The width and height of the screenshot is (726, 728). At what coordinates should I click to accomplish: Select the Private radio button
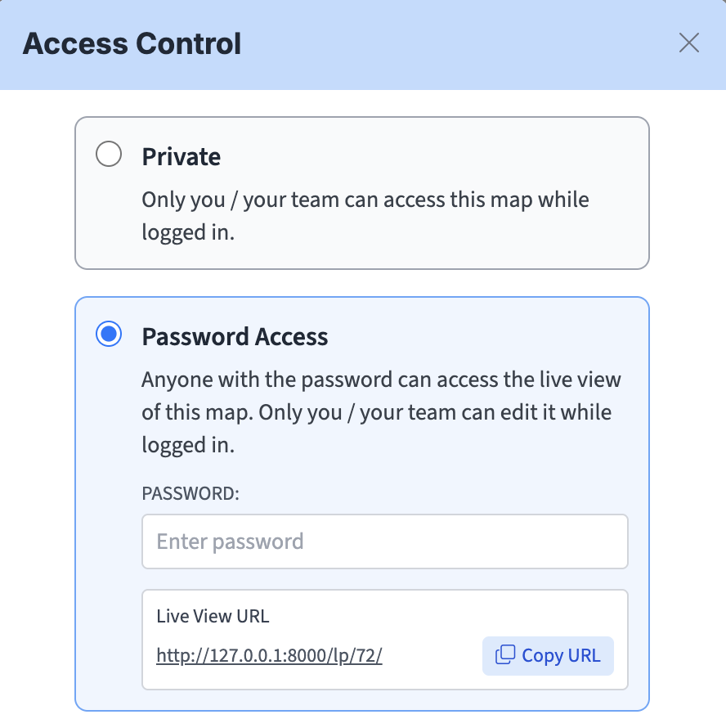(x=109, y=155)
